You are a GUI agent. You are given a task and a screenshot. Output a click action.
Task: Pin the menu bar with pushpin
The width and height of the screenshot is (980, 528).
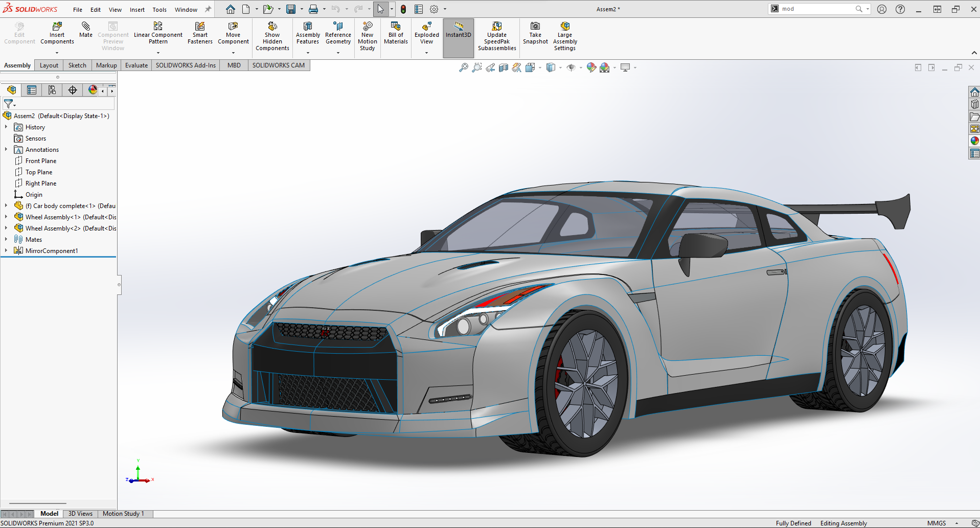(x=208, y=9)
